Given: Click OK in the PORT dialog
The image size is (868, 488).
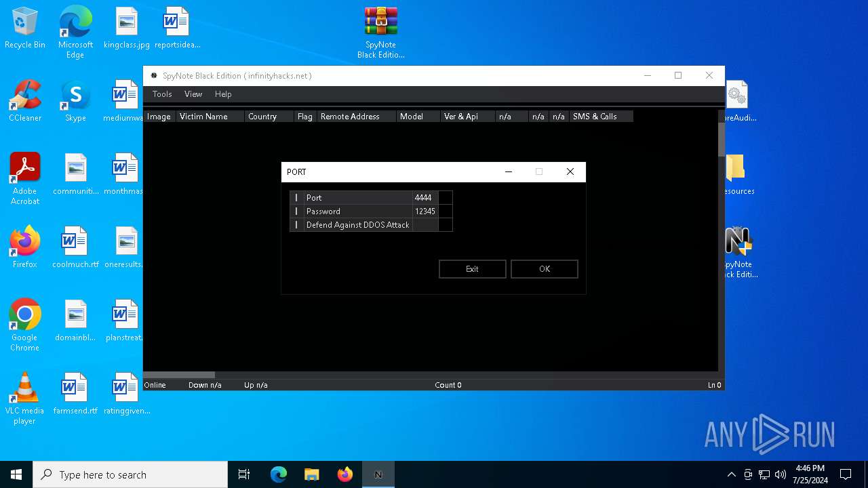Looking at the screenshot, I should click(545, 269).
